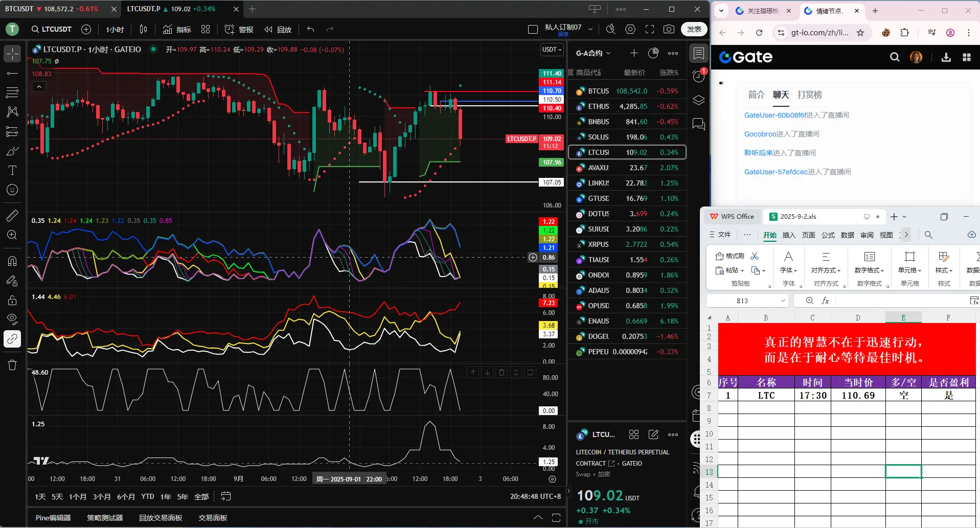
Task: Expand the WPS cell name box E13 dropdown
Action: (783, 301)
